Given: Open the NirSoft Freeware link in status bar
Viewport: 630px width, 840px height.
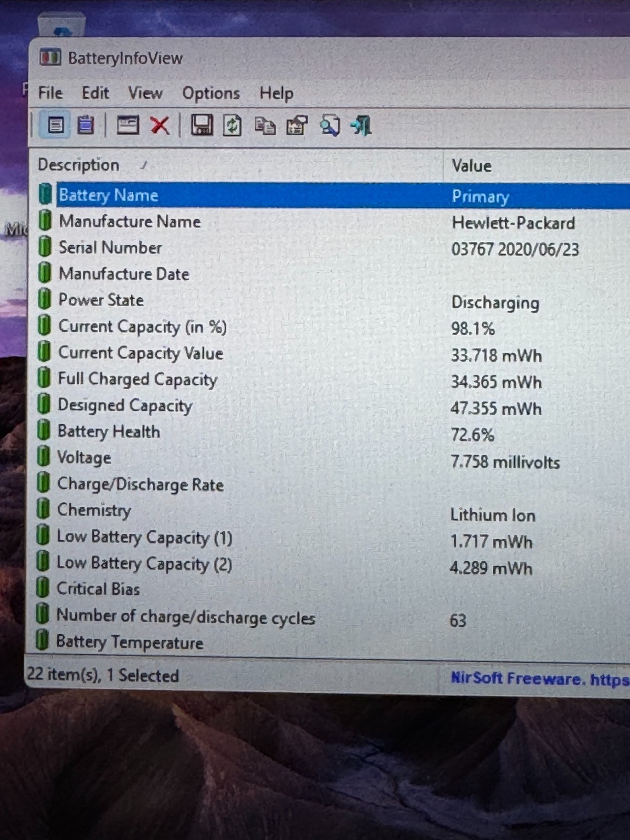Looking at the screenshot, I should click(x=540, y=679).
